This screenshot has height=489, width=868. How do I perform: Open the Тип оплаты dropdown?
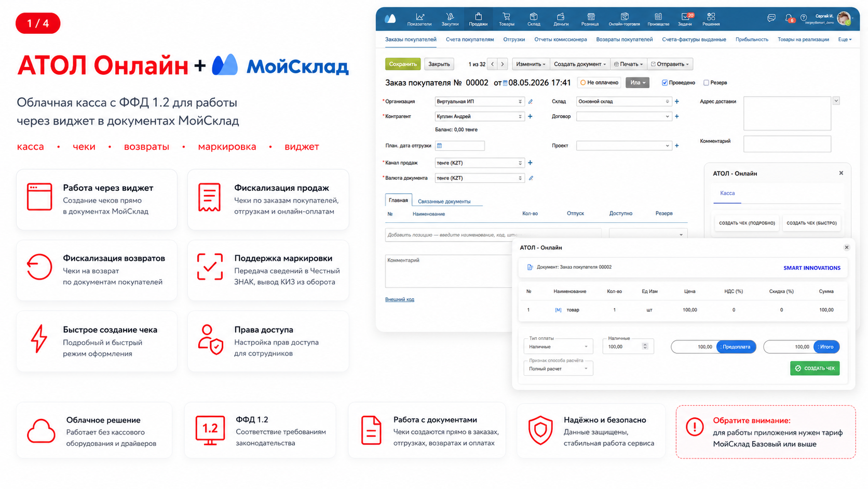point(558,347)
